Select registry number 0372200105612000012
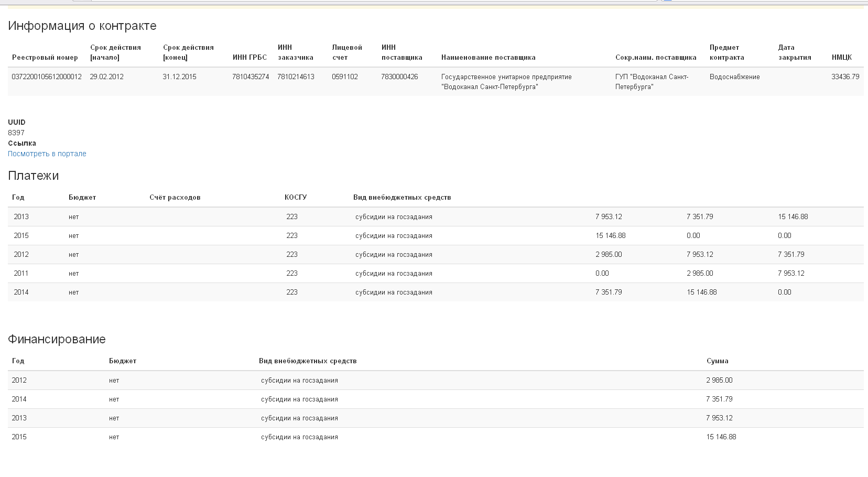Screen dimensions: 868x477 click(47, 77)
